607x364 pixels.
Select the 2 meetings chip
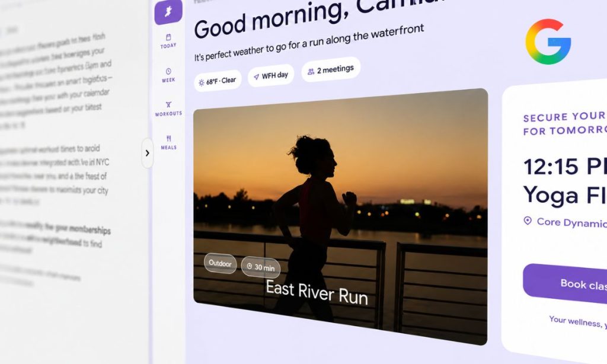(331, 70)
